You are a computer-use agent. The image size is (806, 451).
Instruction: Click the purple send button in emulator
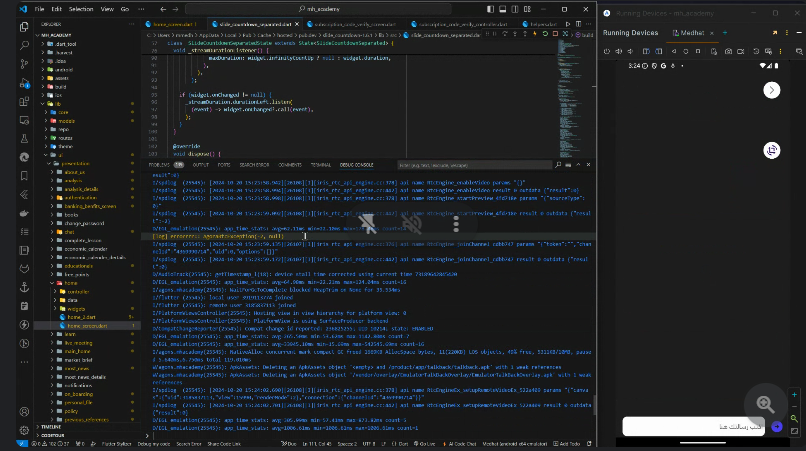click(x=777, y=426)
